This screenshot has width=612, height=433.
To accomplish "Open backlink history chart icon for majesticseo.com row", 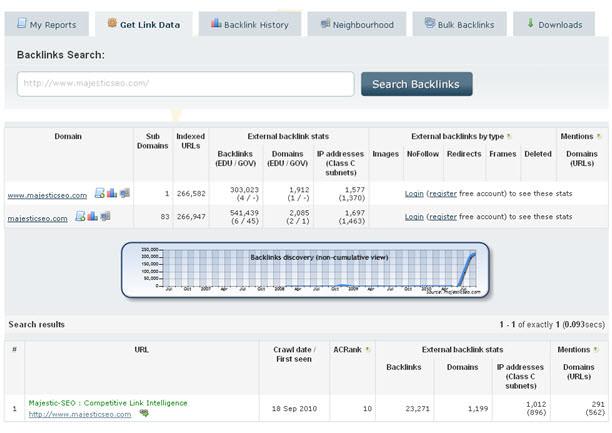I will (93, 216).
